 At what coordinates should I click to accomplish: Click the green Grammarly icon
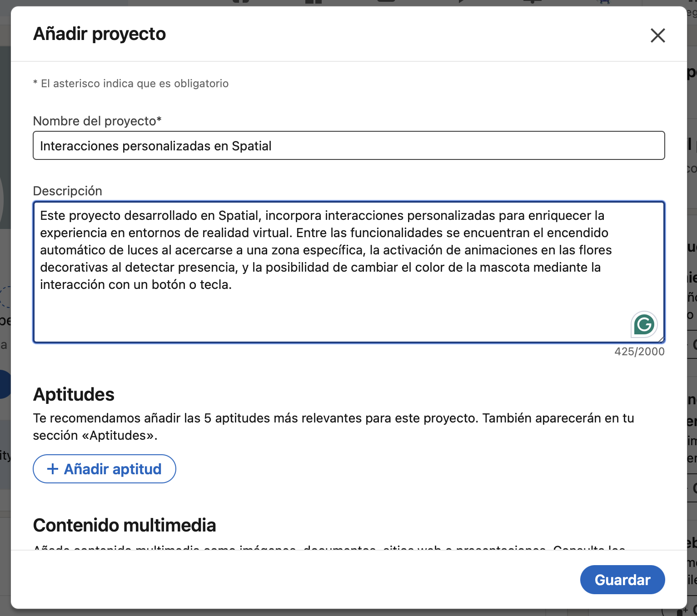coord(644,324)
